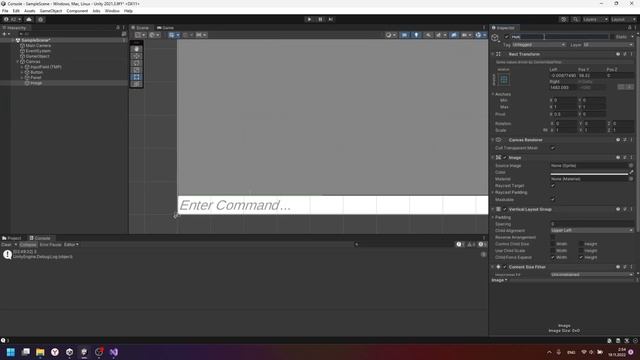This screenshot has height=360, width=640.
Task: Toggle Child Force Expand Width checkbox
Action: click(553, 258)
